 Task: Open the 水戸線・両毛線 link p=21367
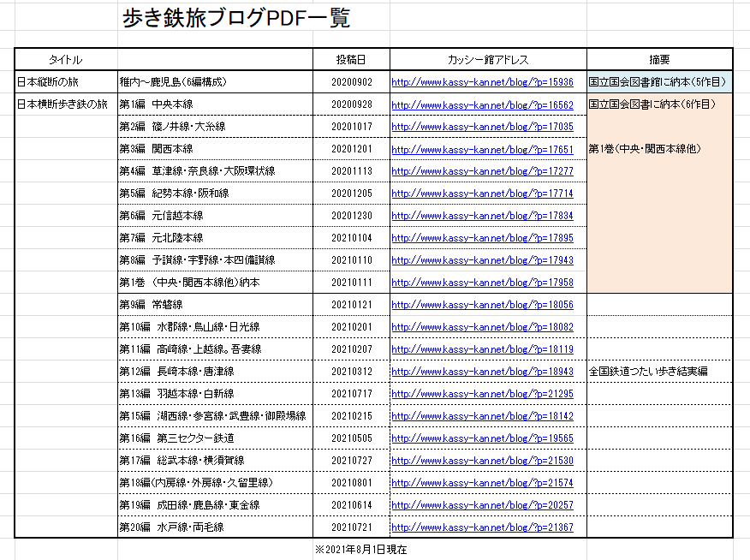tap(482, 527)
